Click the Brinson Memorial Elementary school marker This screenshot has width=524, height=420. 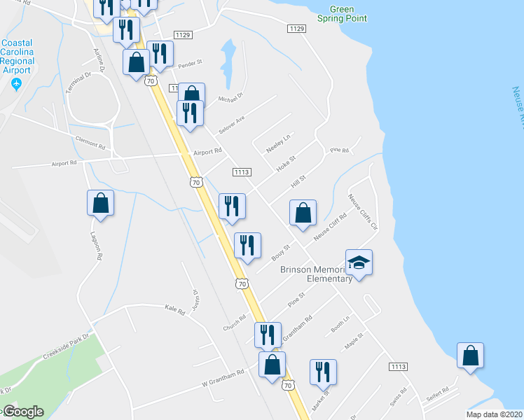point(359,262)
